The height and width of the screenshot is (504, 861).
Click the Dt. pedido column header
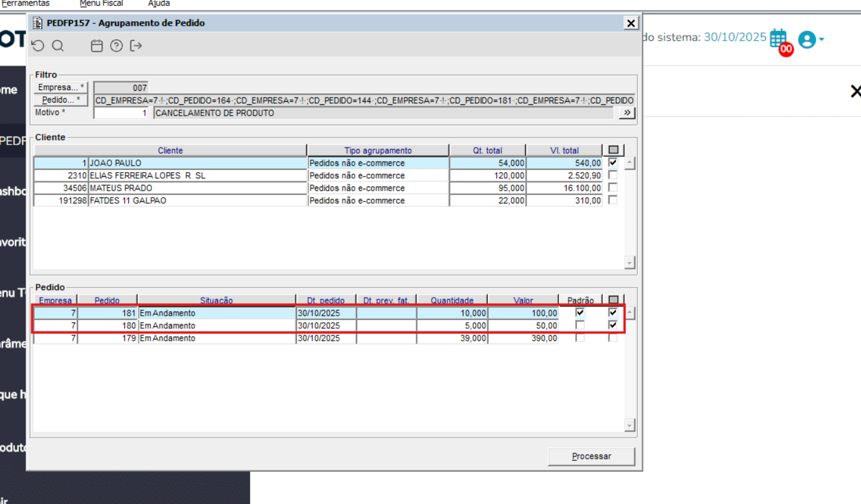[326, 300]
